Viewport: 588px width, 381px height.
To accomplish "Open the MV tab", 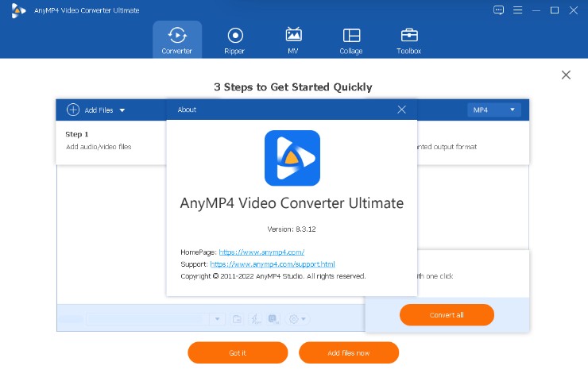I will 293,40.
